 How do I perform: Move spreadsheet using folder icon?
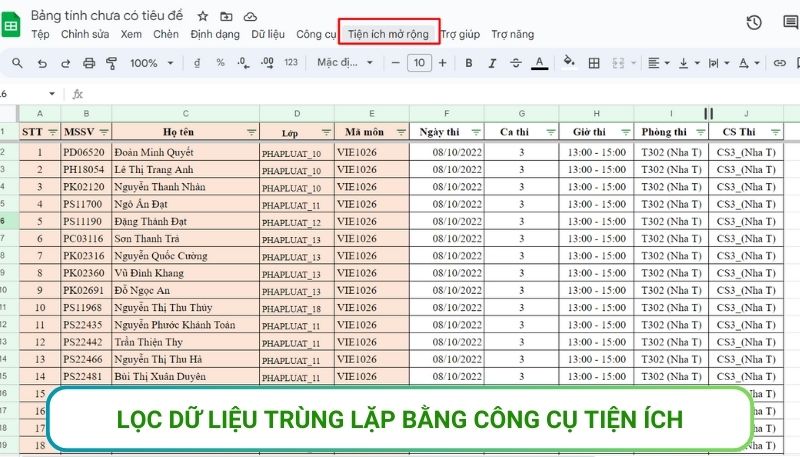pyautogui.click(x=226, y=16)
